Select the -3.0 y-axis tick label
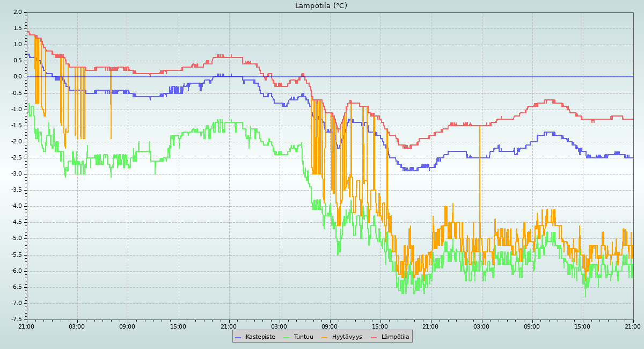 (x=16, y=173)
